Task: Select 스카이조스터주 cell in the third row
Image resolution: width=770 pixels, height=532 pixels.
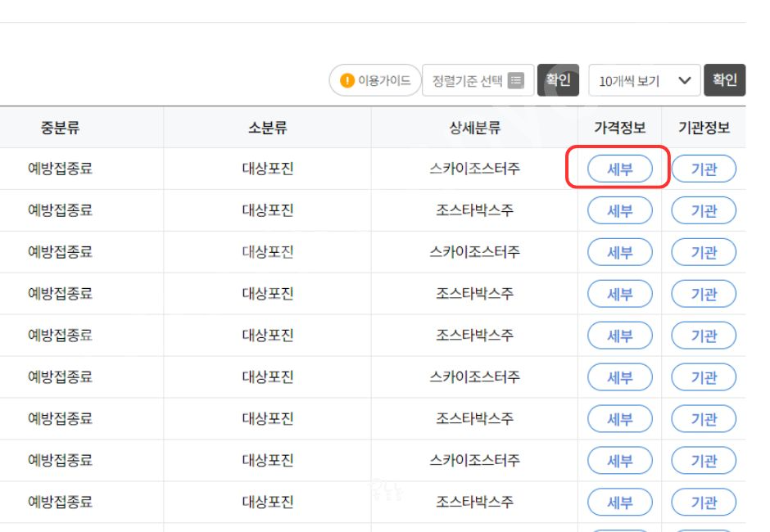Action: point(475,252)
